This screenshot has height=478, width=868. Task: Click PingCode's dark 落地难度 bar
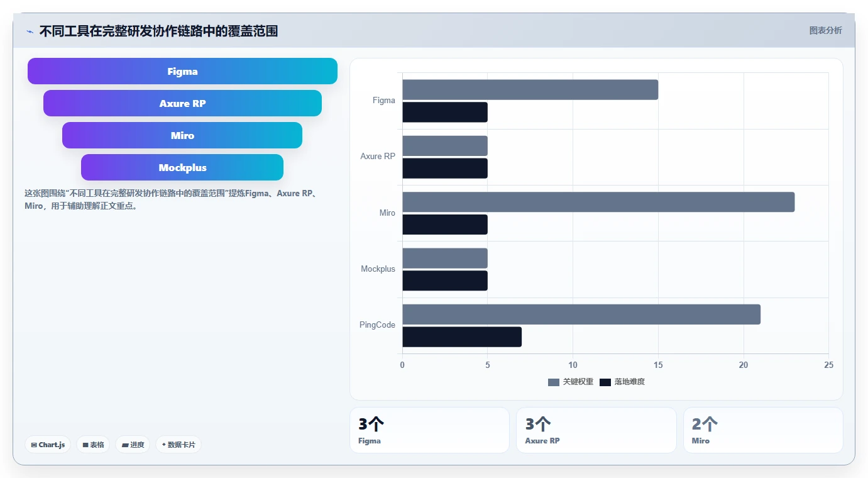462,337
